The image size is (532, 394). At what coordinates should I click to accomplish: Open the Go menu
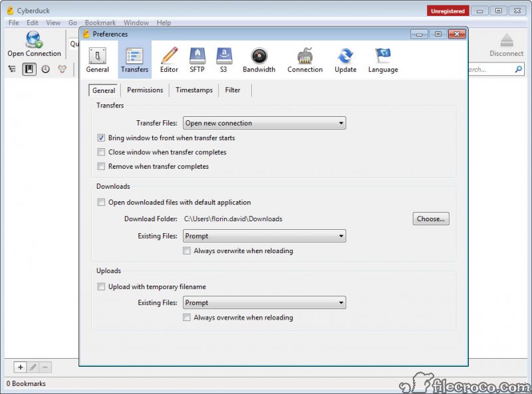pos(72,23)
